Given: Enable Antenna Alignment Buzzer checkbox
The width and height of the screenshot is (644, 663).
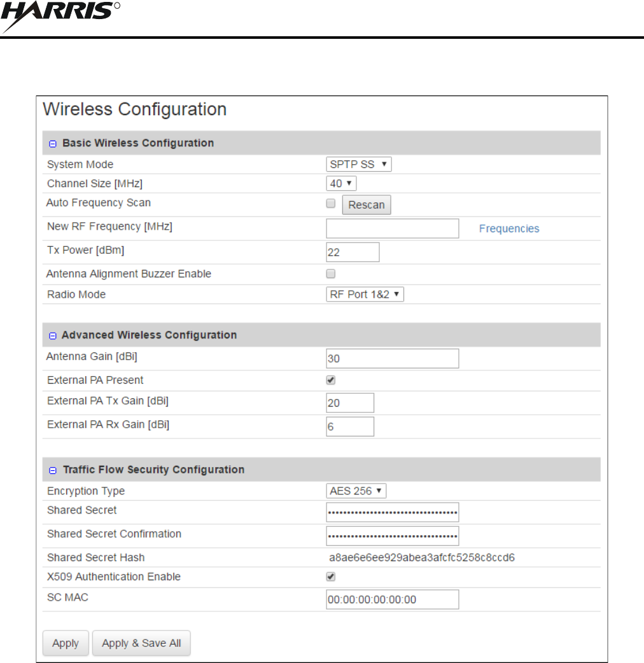Looking at the screenshot, I should (x=331, y=274).
